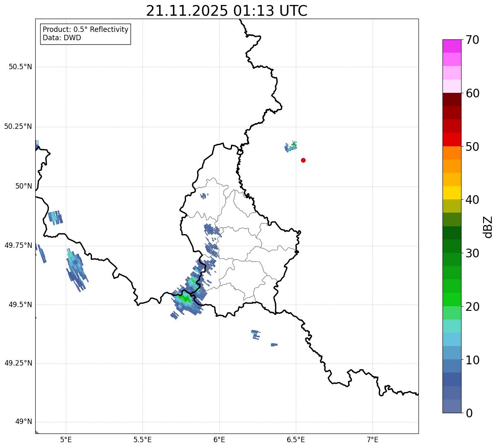The height and width of the screenshot is (448, 498).
Task: Click the 5°E longitude label
Action: 66,440
